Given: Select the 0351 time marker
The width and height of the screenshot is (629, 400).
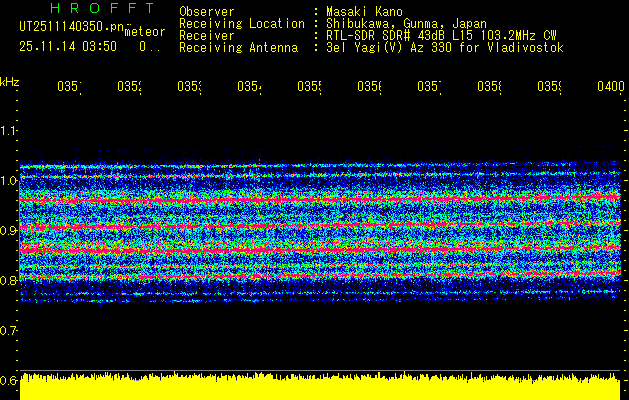Looking at the screenshot, I should tap(69, 86).
